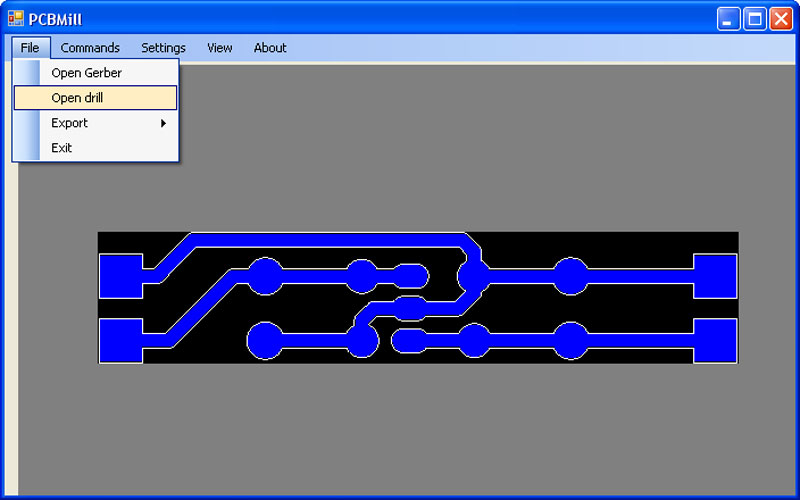Minimize the PCBMill window
The height and width of the screenshot is (500, 800).
pos(728,19)
